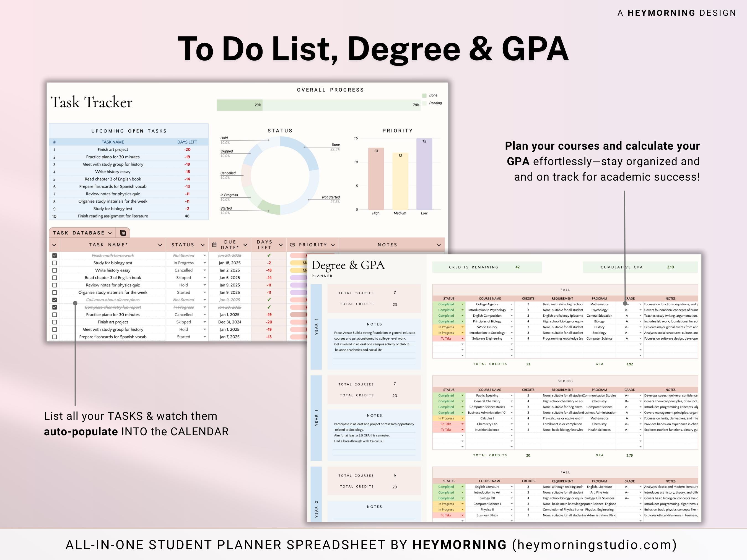Open the select-all checkbox column header arrow
The height and width of the screenshot is (560, 747).
[54, 245]
